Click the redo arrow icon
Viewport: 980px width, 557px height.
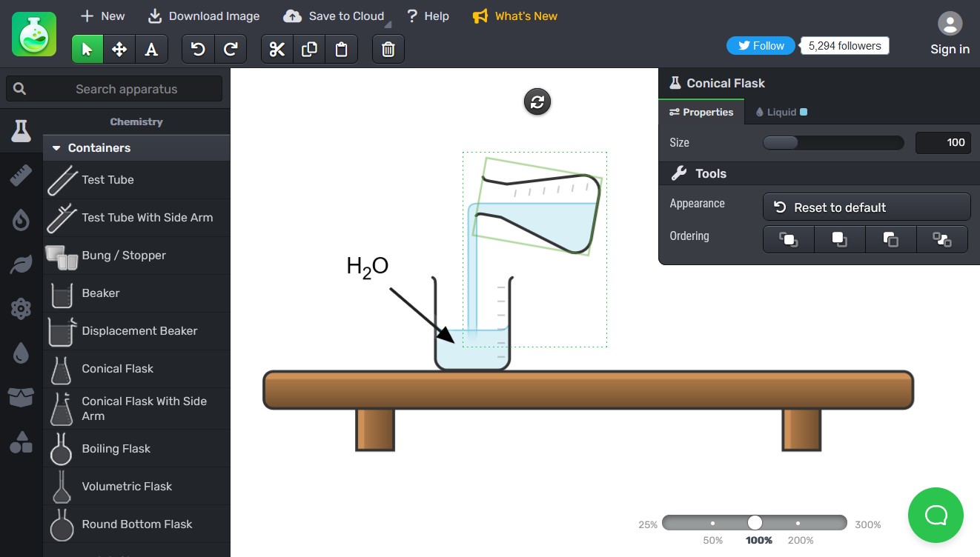pos(231,50)
